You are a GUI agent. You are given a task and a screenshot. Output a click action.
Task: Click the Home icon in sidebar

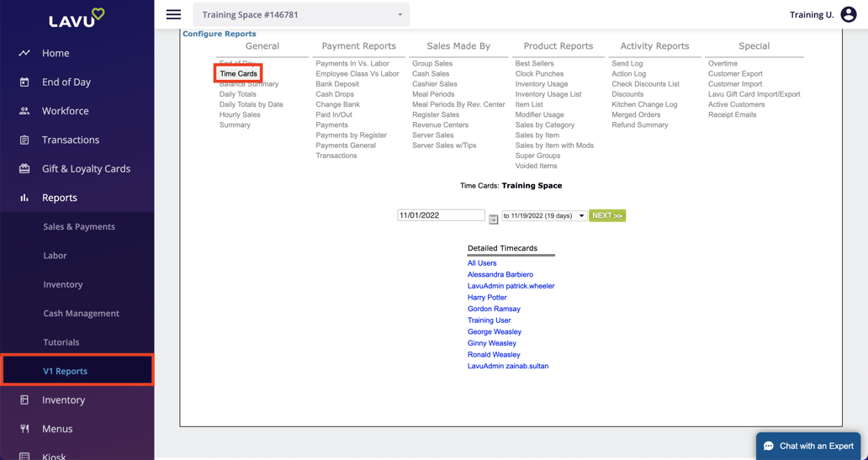24,53
